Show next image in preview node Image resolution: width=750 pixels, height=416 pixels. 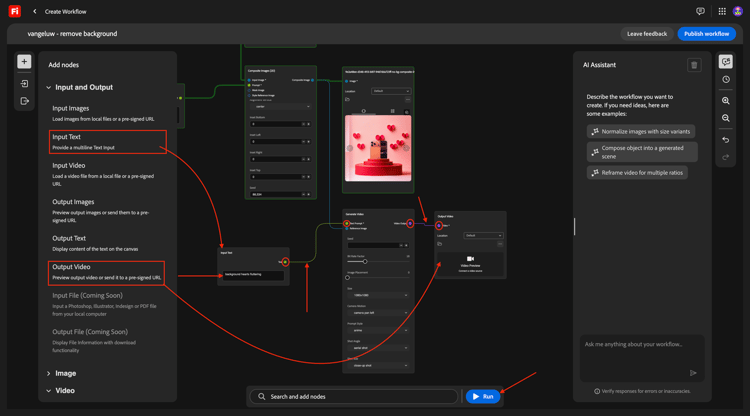click(x=406, y=148)
